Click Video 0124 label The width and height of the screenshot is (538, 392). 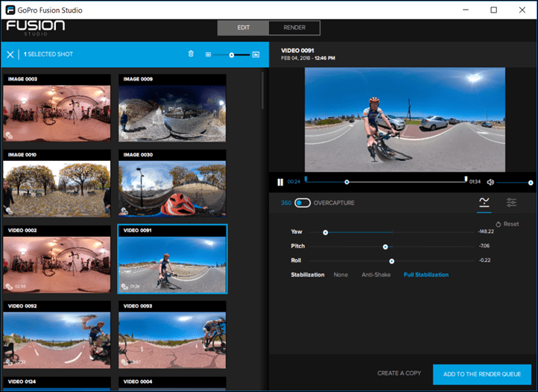(22, 382)
